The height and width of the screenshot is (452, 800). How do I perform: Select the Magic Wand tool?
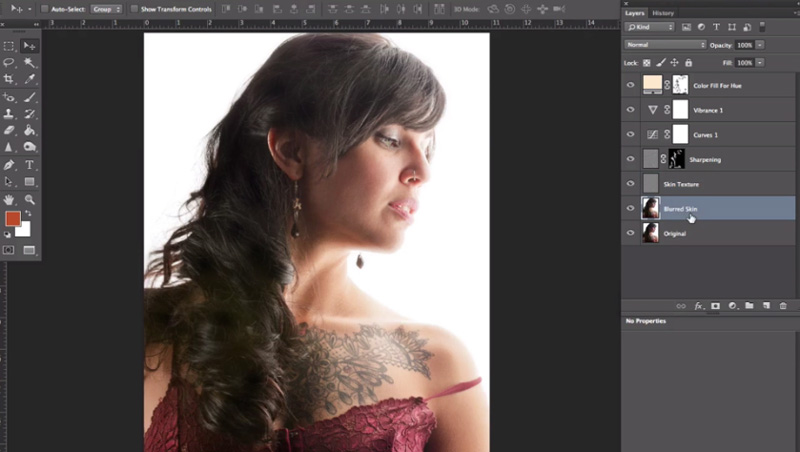point(29,62)
